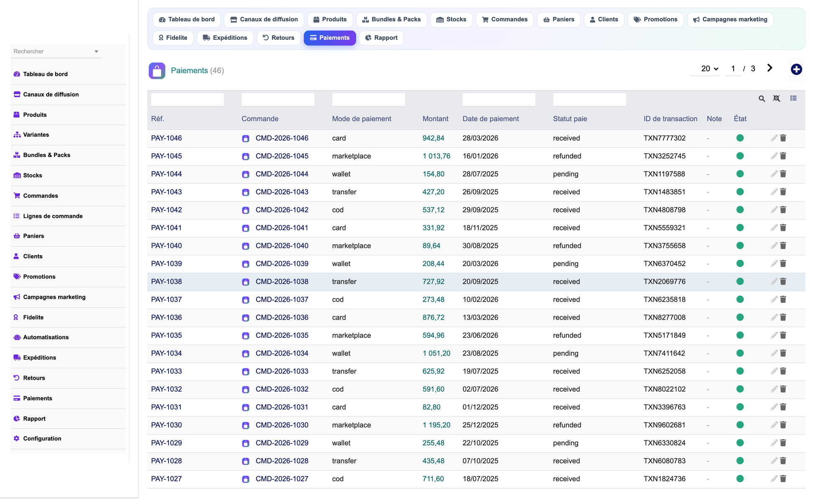Screen dimensions: 814x504
Task: Open order link CMD-2026-1035
Action: tap(282, 335)
